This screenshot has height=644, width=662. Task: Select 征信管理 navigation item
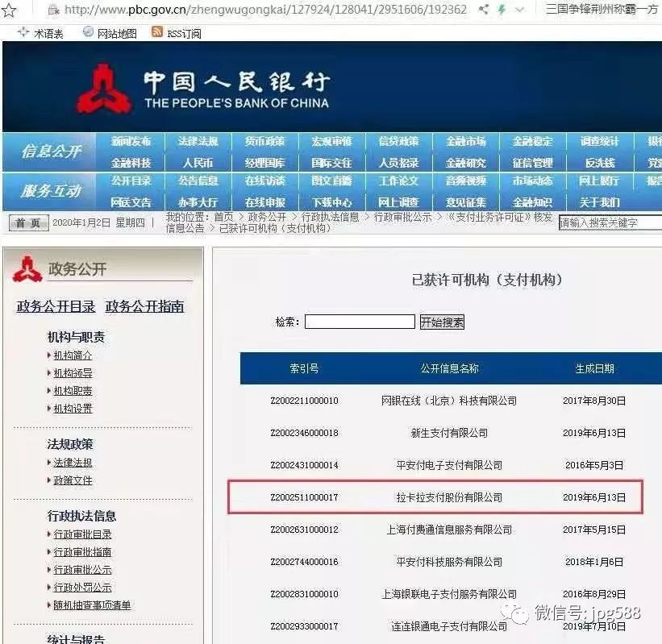pos(533,163)
